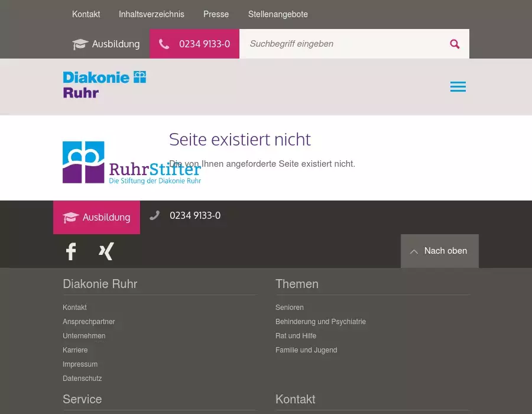
Task: Click the RuhrStifter foundation logo
Action: (x=132, y=162)
